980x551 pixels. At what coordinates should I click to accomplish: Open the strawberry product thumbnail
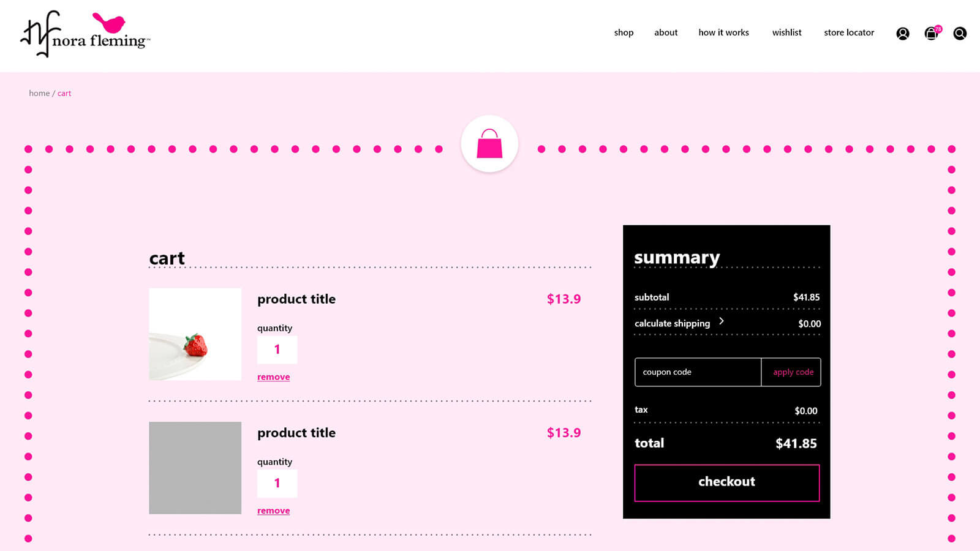pos(195,334)
